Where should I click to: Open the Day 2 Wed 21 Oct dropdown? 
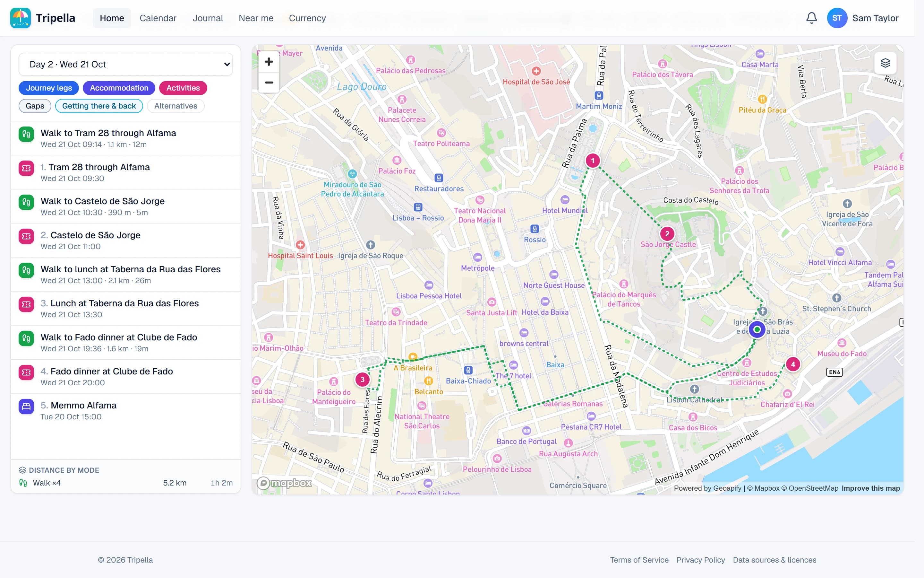click(x=126, y=64)
